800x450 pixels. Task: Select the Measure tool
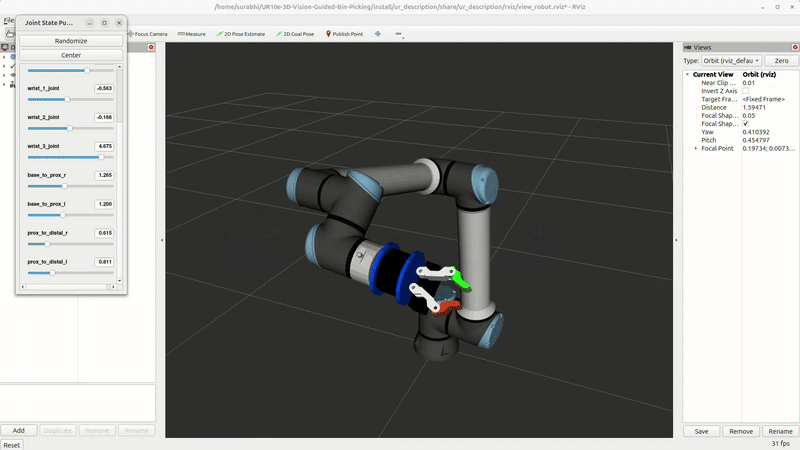[x=191, y=34]
